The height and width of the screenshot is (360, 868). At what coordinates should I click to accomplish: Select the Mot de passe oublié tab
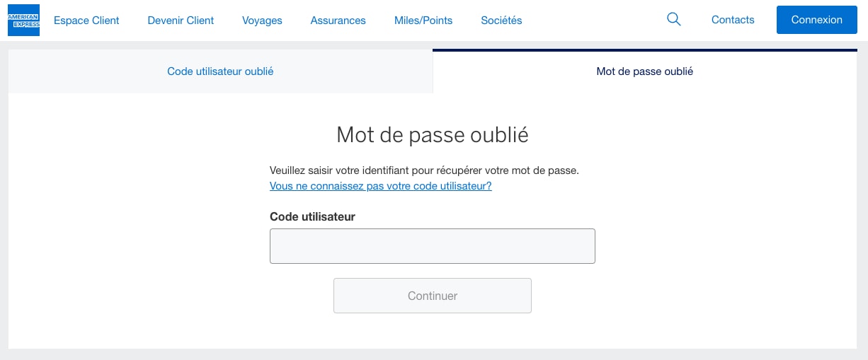coord(644,71)
